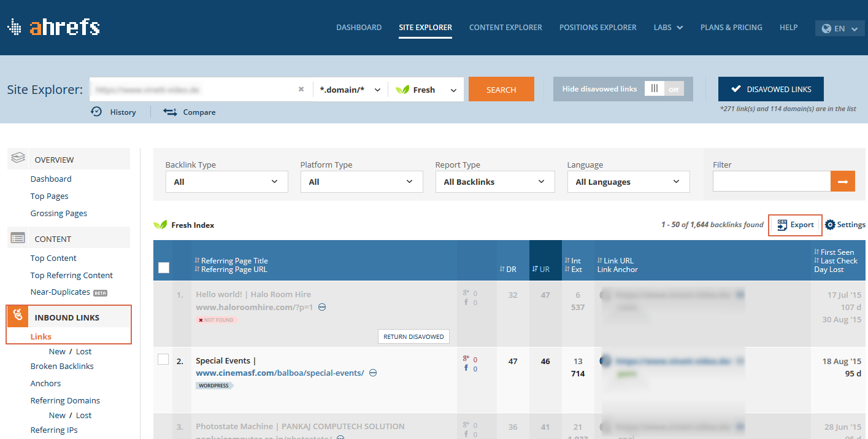
Task: Expand the Platform Type dropdown
Action: pos(362,182)
